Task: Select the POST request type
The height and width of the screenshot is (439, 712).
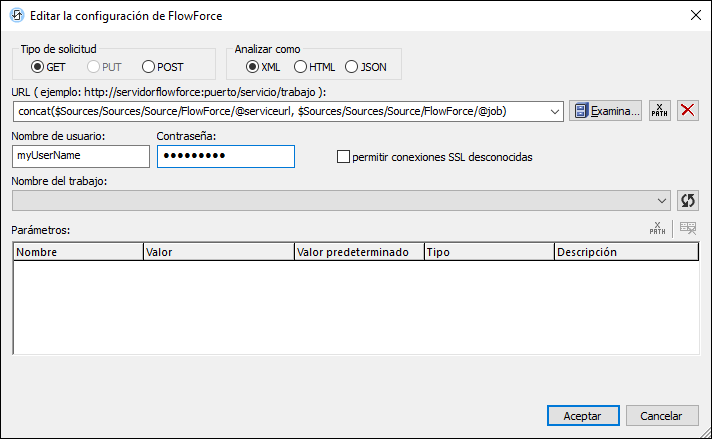Action: click(x=149, y=67)
